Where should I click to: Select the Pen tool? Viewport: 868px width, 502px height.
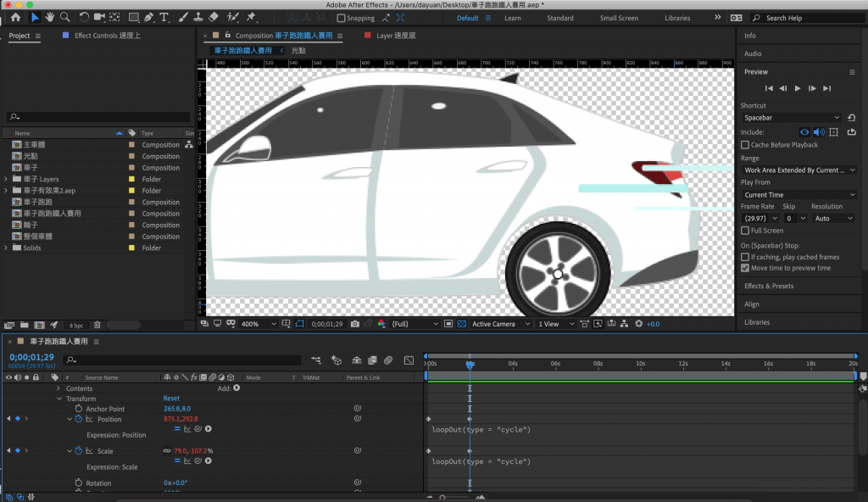pyautogui.click(x=149, y=17)
